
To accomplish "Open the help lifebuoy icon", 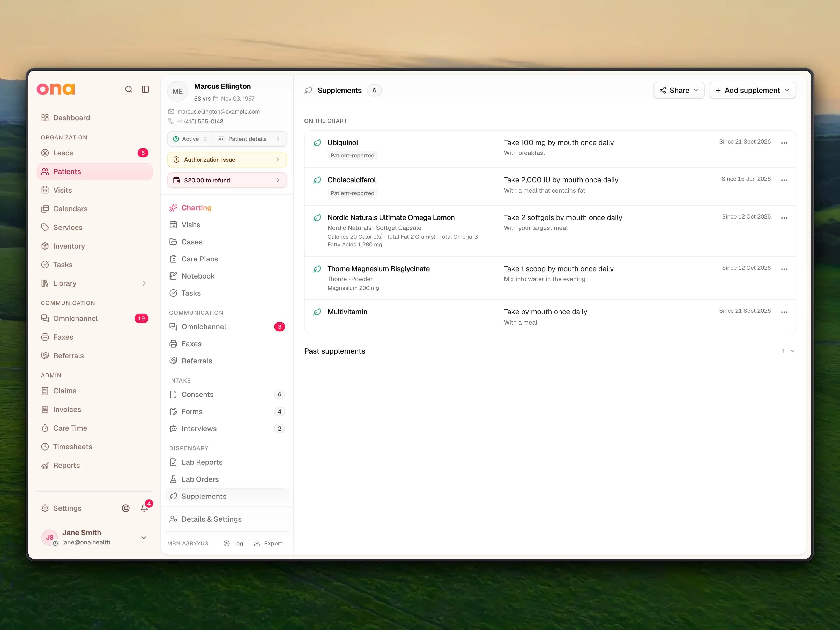I will pos(126,508).
